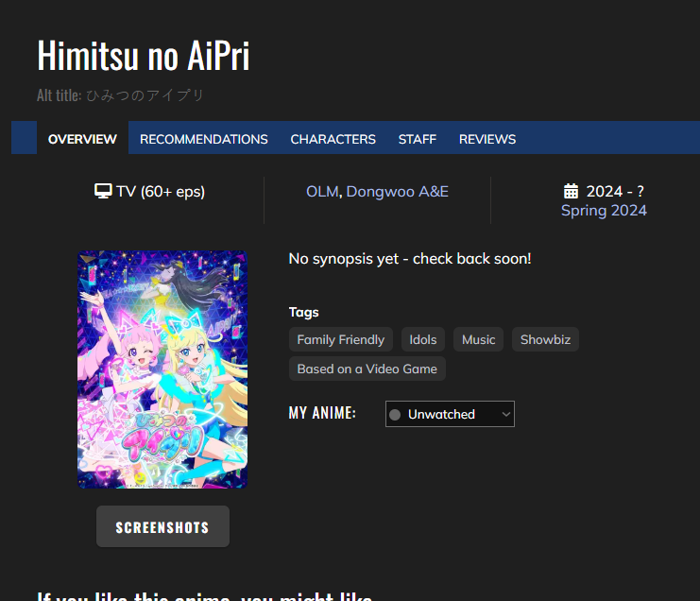This screenshot has height=601, width=700.
Task: Open the Recommendations tab
Action: coord(204,139)
